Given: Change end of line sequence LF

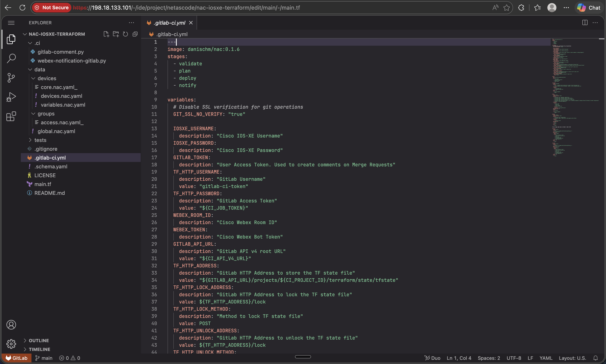Looking at the screenshot, I should (530, 358).
